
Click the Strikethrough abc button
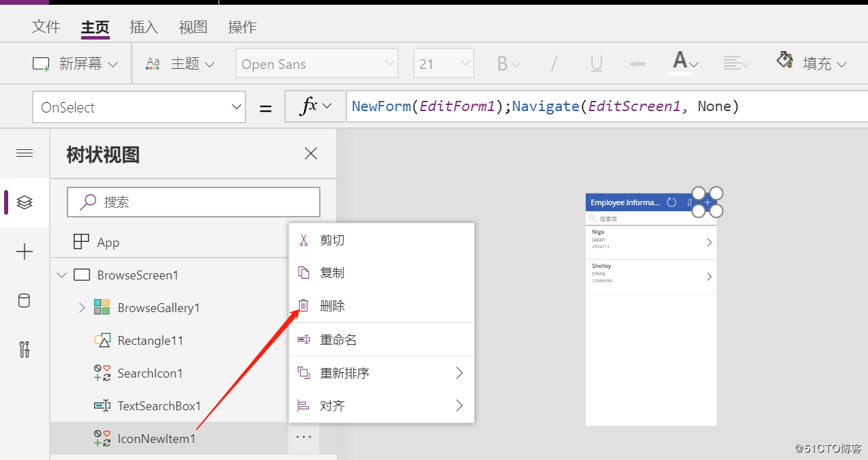point(638,64)
